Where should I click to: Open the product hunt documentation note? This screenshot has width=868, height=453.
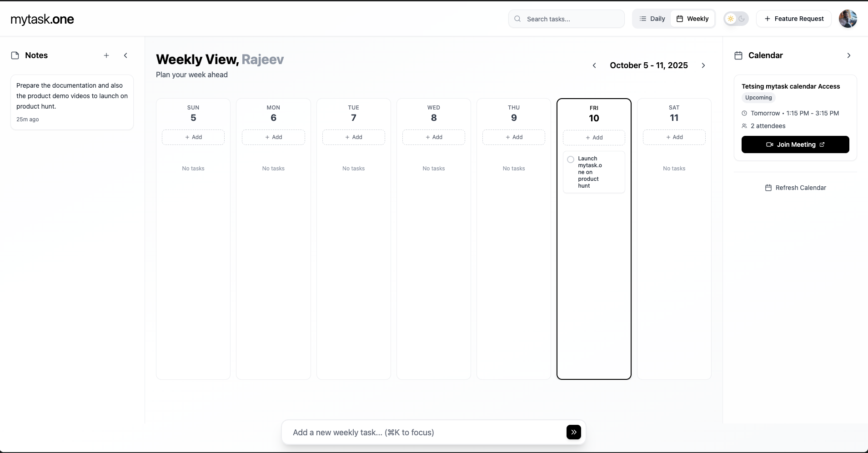(72, 102)
